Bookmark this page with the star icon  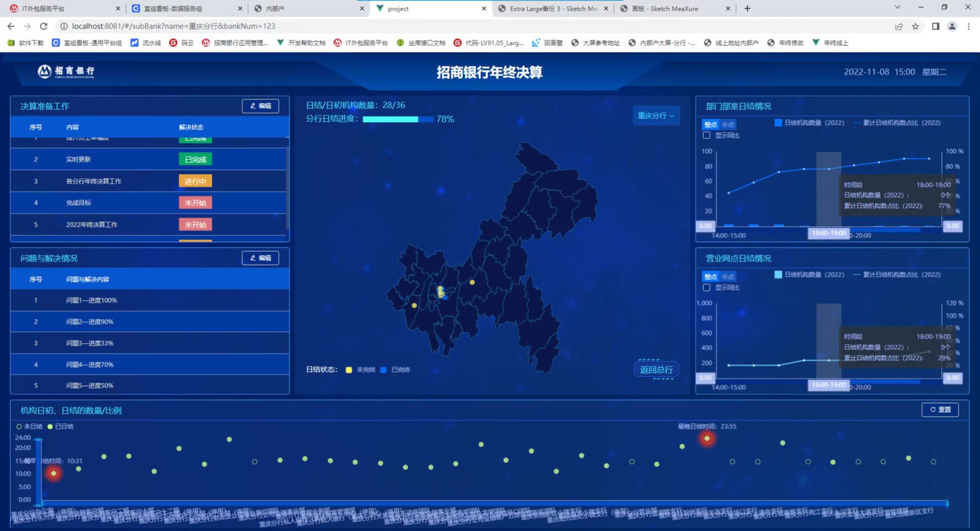915,26
